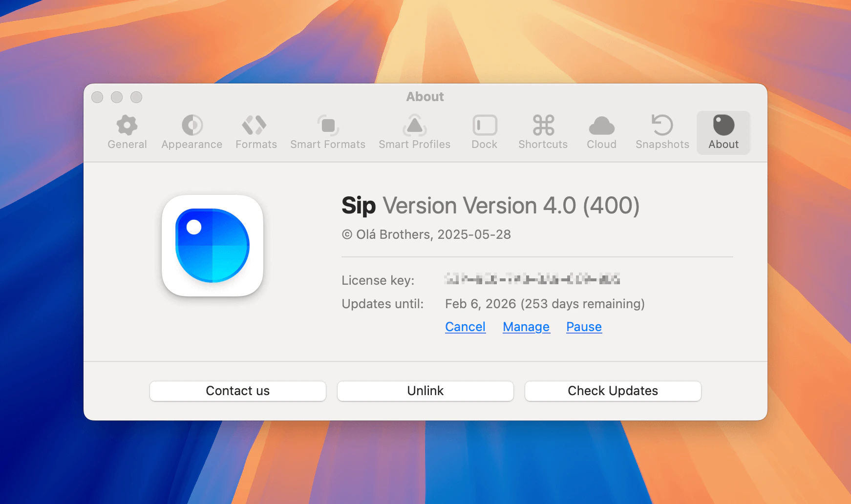The width and height of the screenshot is (851, 504).
Task: Open the Manage subscription link
Action: [x=526, y=327]
